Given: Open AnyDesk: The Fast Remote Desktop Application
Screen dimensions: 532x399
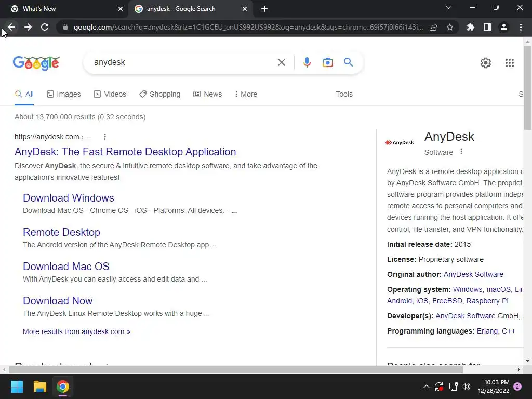Looking at the screenshot, I should pos(125,152).
